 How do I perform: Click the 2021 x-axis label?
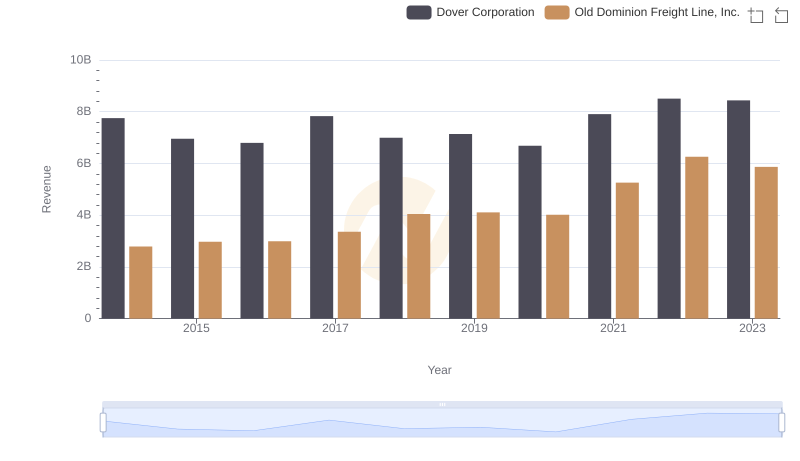pos(613,328)
